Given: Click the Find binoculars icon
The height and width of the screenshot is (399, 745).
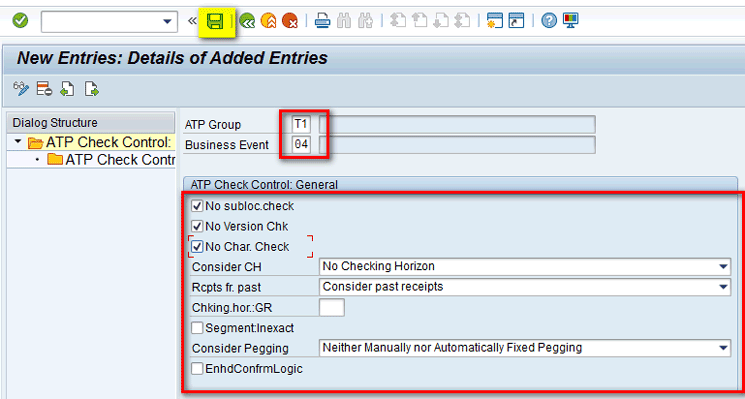Looking at the screenshot, I should [x=344, y=21].
